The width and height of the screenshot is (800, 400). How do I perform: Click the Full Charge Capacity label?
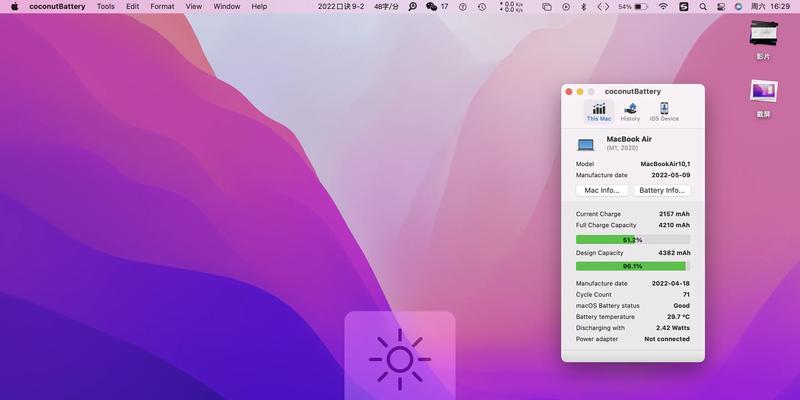606,225
